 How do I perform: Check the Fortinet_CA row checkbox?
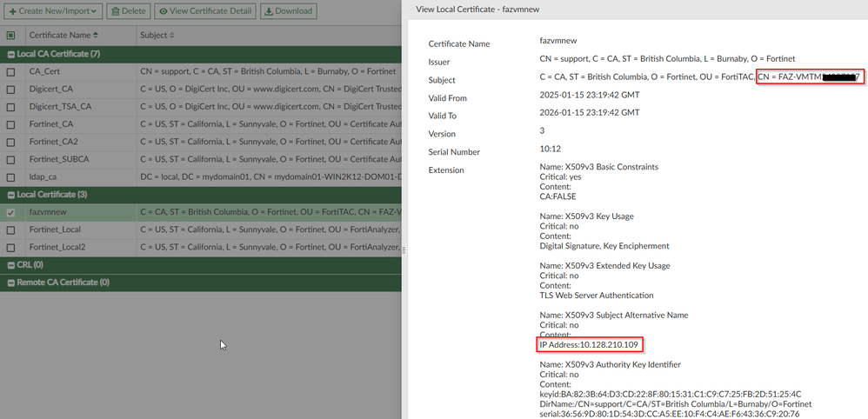coord(10,124)
